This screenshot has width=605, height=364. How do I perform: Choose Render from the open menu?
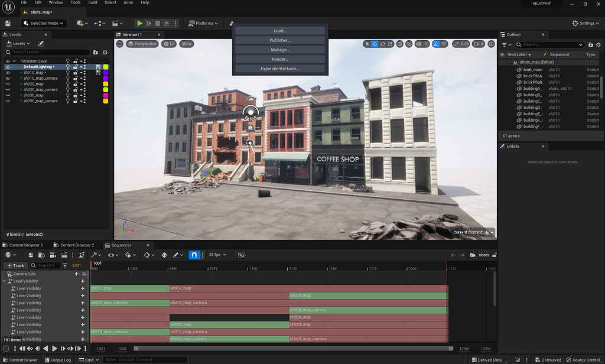point(281,58)
